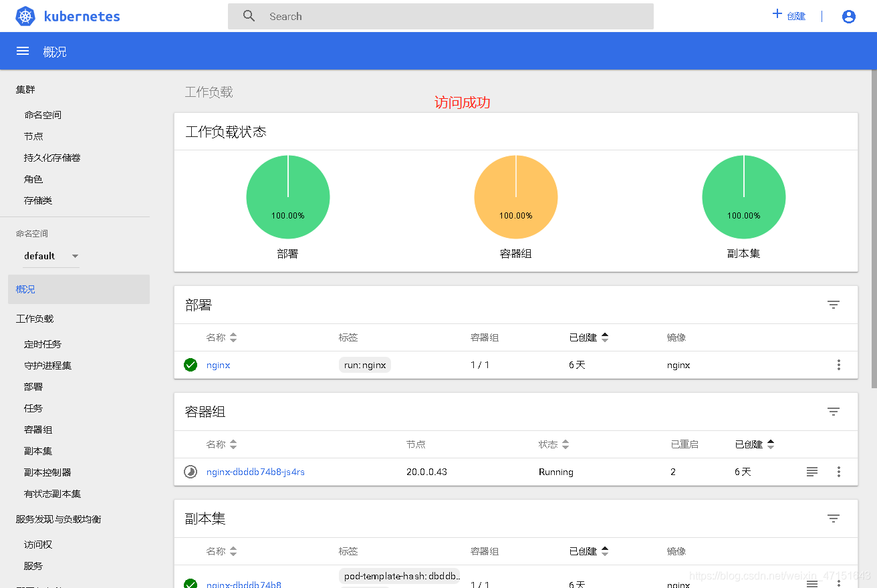Sort 容器组 table by 已创建
Viewport: 877px width, 588px height.
tap(755, 444)
